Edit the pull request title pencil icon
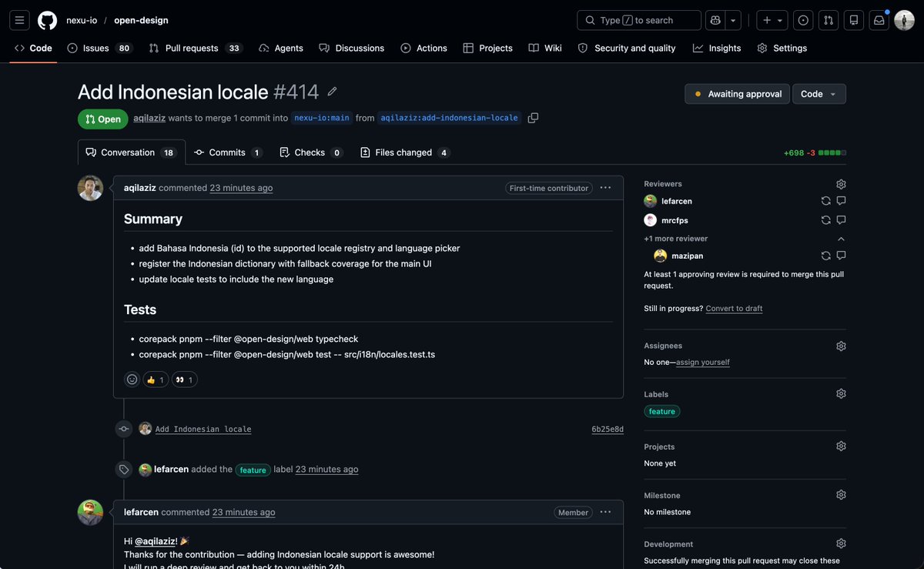Screen dimensions: 924x569 [332, 92]
